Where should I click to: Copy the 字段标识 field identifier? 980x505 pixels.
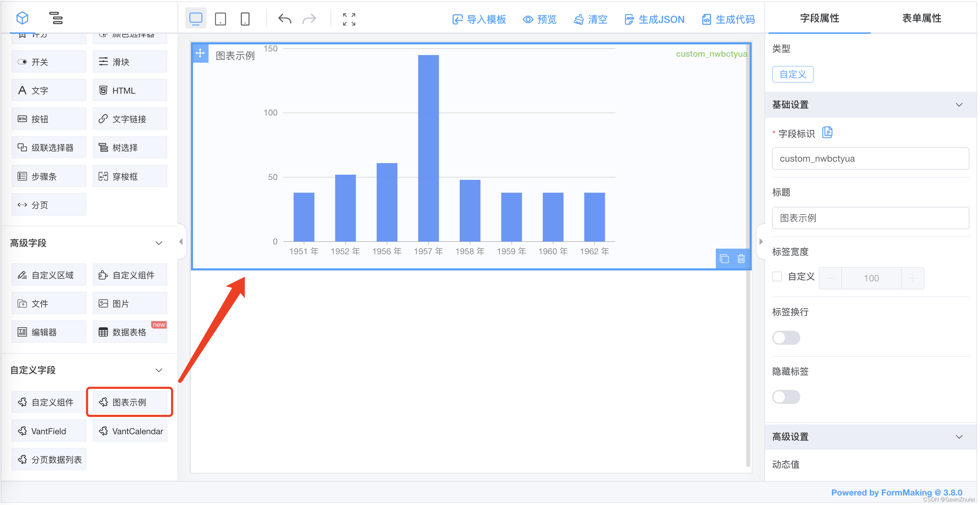(827, 132)
